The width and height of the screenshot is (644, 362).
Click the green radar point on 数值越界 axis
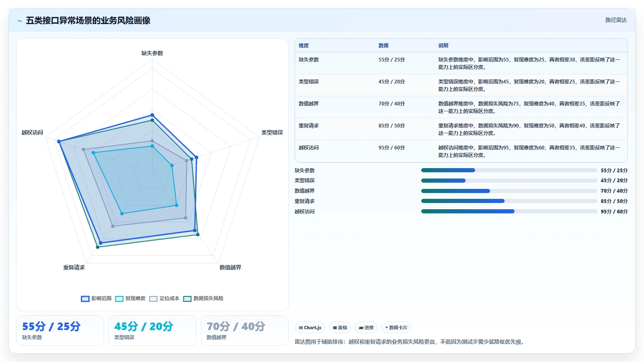coord(198,235)
